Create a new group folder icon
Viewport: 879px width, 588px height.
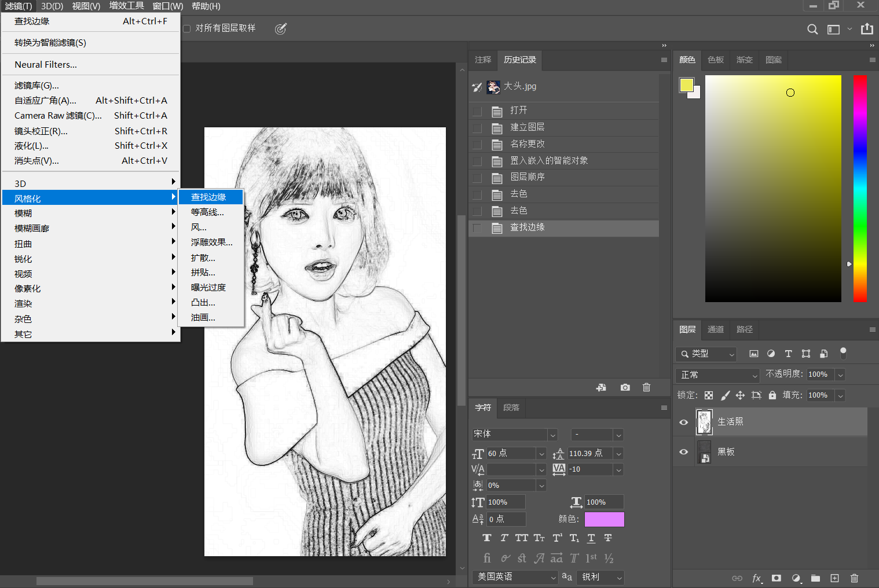click(815, 578)
